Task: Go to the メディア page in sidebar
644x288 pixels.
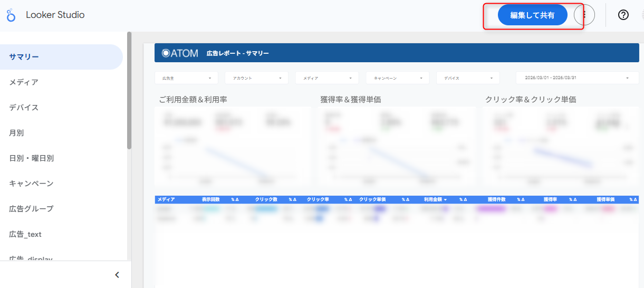Action: (x=24, y=82)
